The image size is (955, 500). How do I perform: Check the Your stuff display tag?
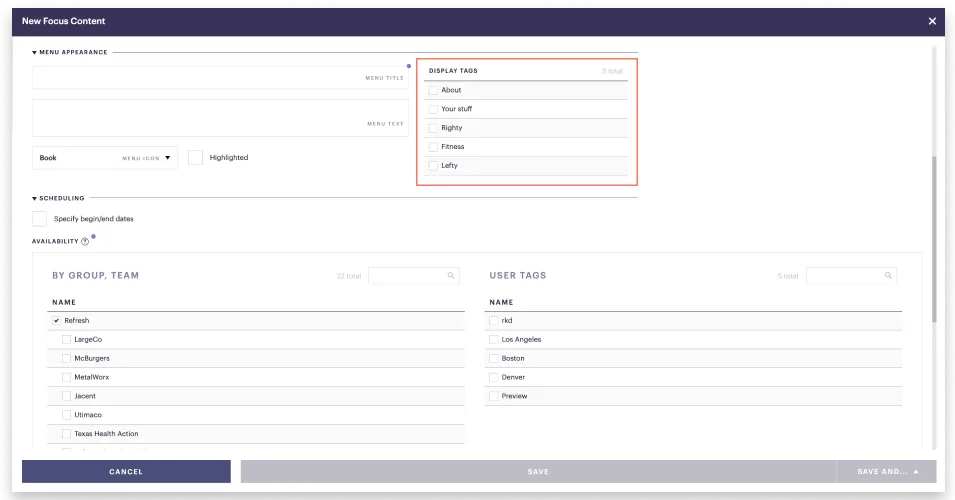point(433,109)
